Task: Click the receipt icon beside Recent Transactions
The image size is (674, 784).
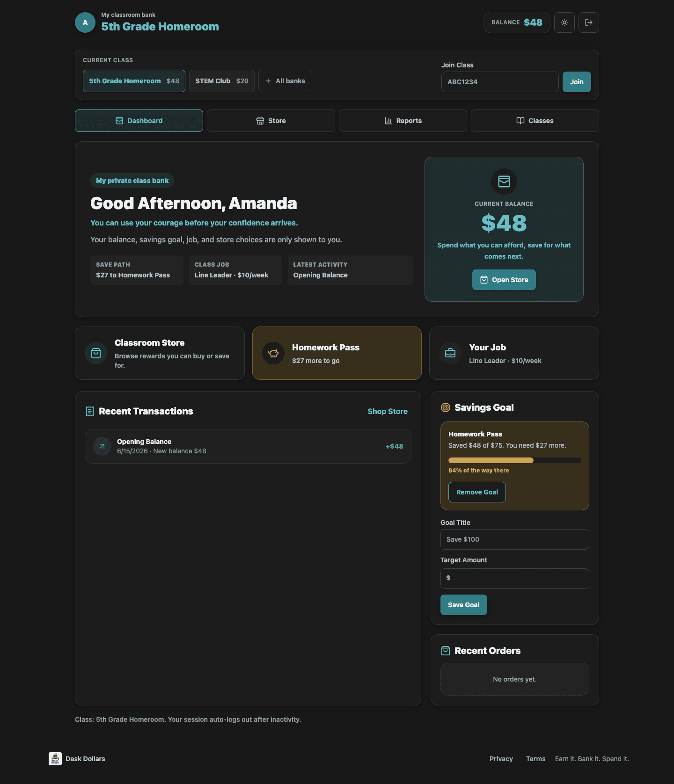Action: [x=90, y=411]
